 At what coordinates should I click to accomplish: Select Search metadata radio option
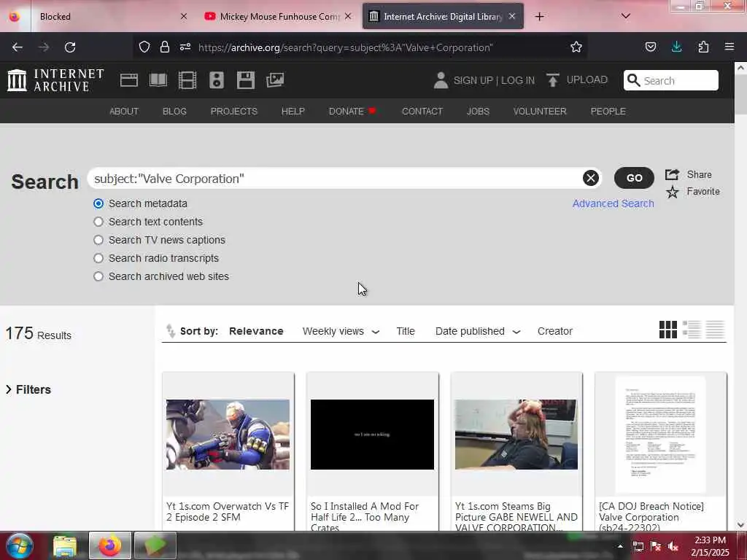98,203
